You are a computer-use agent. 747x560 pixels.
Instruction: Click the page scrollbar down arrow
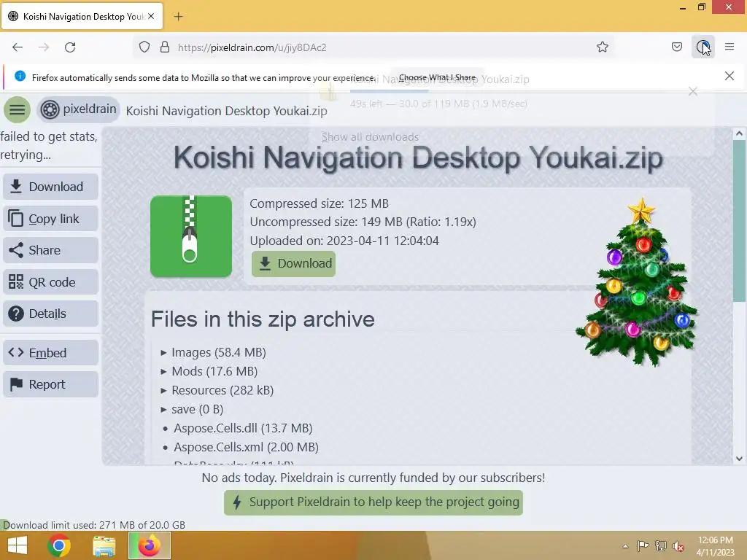[739, 459]
